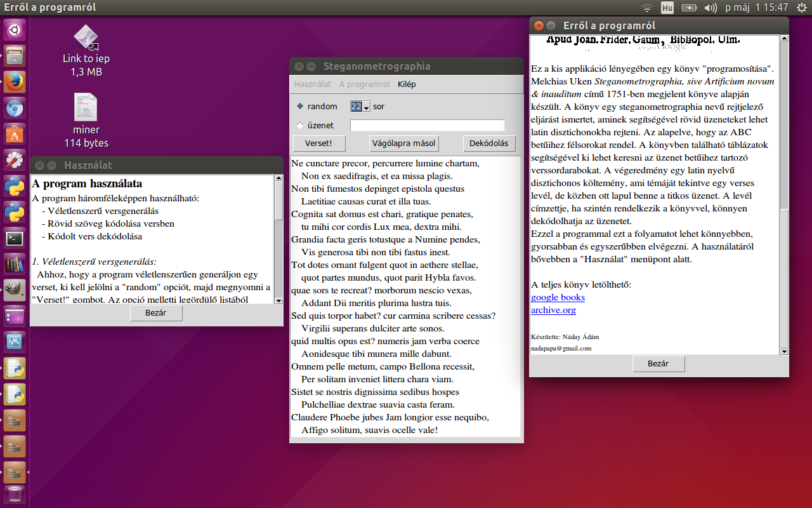Viewport: 812px width, 508px height.
Task: Open Firefox from the launcher
Action: (x=14, y=82)
